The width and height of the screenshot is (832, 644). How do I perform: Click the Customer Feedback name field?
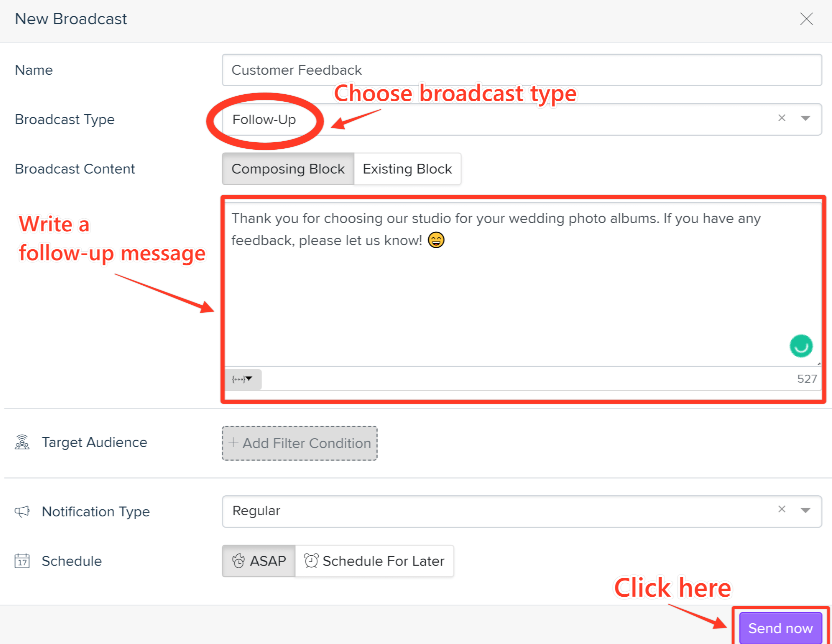click(x=521, y=70)
